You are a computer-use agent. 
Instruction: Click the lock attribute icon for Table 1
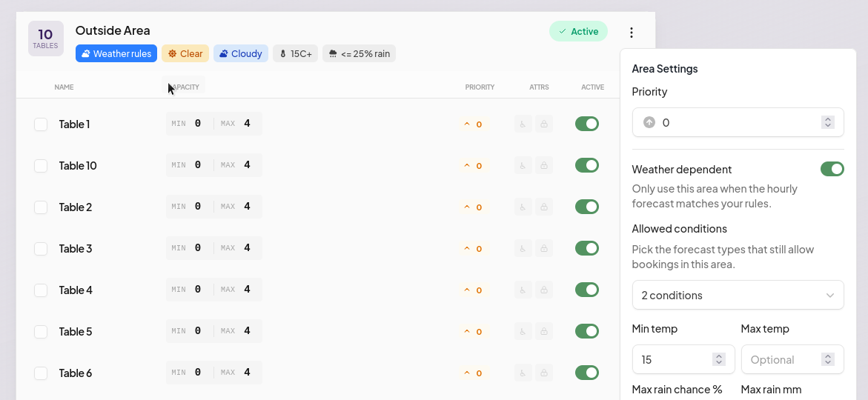(x=544, y=124)
